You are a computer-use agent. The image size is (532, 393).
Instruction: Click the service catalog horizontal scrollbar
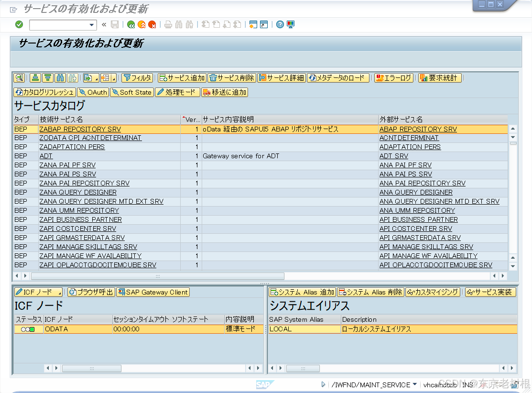click(157, 276)
